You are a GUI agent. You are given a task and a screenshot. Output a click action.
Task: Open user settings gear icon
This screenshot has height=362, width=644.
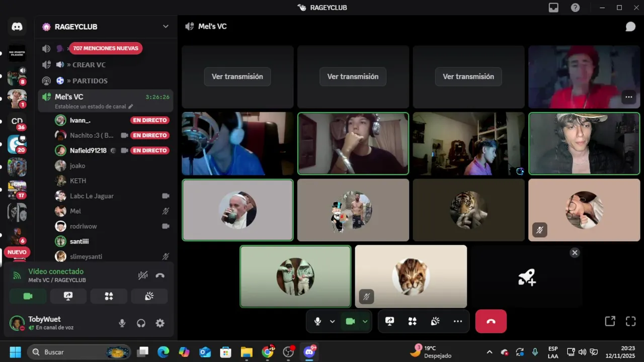(160, 323)
